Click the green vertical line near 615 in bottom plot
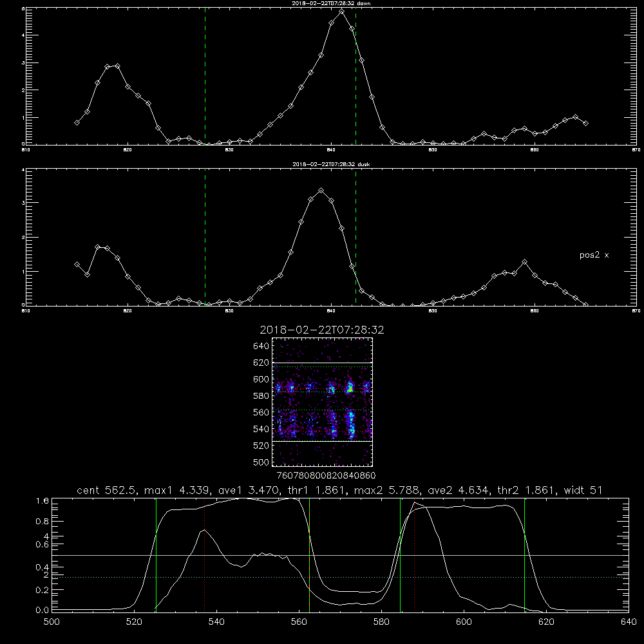This screenshot has width=644, height=644. tap(524, 555)
